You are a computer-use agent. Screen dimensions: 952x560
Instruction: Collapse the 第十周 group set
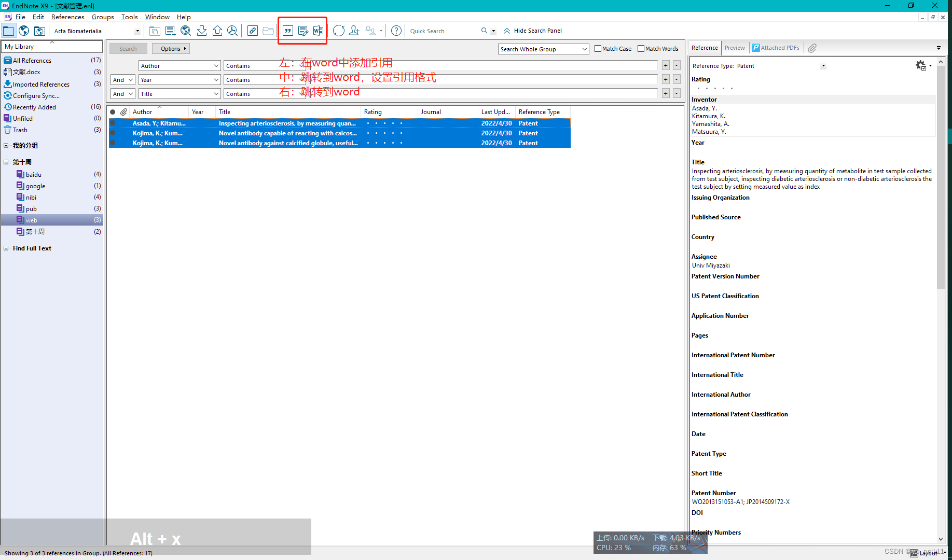click(x=6, y=162)
